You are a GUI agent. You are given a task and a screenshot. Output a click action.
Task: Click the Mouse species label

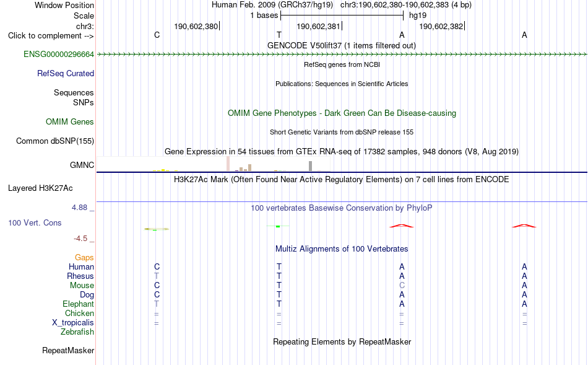[x=82, y=286]
